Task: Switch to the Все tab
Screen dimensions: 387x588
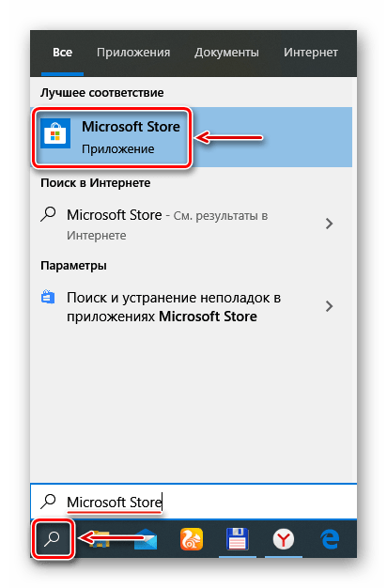Action: 62,53
